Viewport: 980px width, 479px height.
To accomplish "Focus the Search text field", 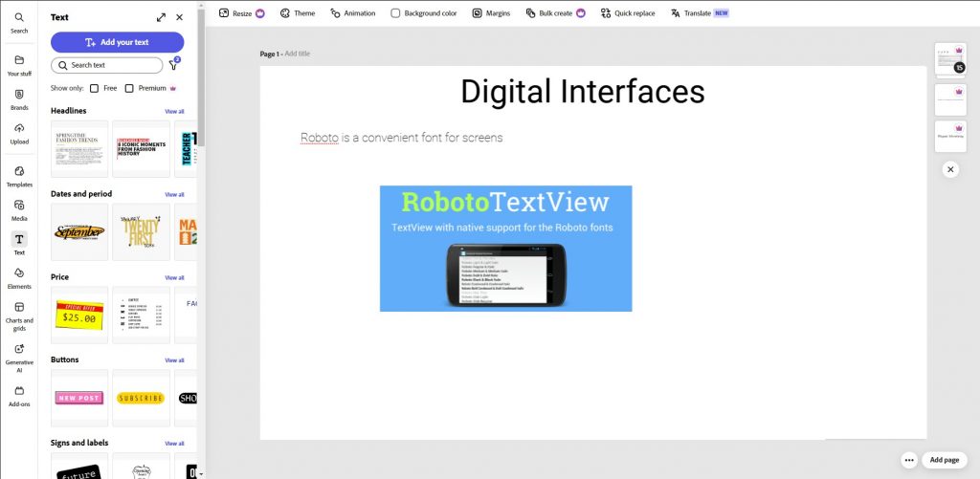I will point(107,65).
